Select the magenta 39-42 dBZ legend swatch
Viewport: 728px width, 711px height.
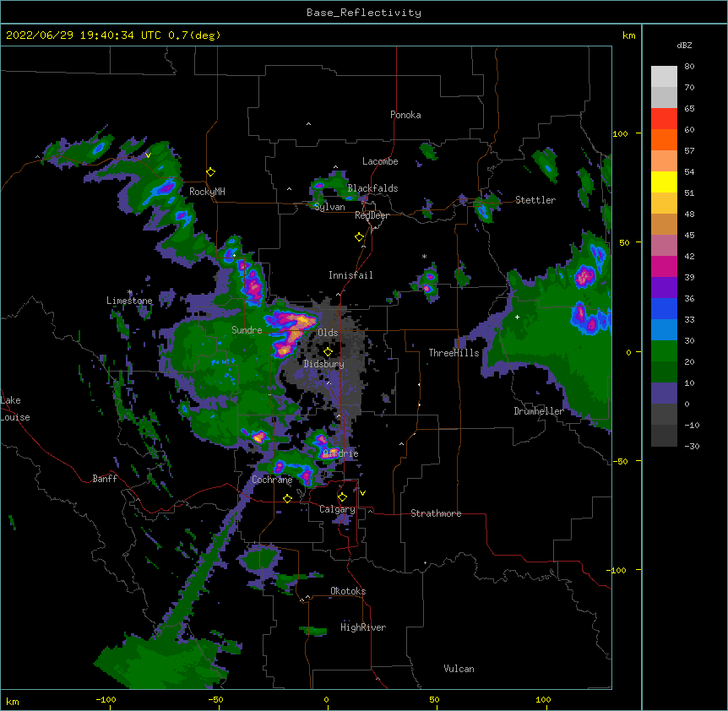coord(664,266)
